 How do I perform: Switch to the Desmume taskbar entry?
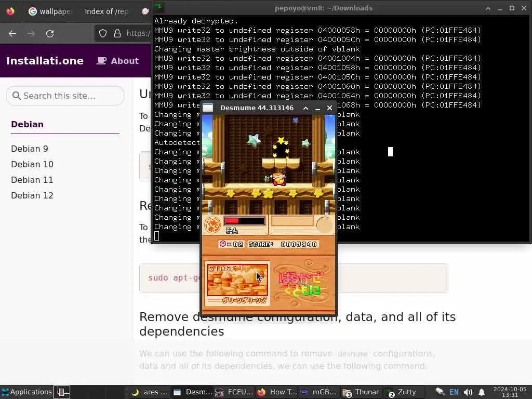click(192, 392)
